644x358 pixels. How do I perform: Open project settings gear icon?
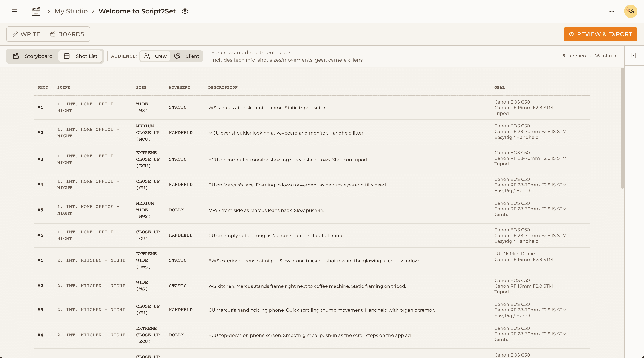(x=185, y=11)
